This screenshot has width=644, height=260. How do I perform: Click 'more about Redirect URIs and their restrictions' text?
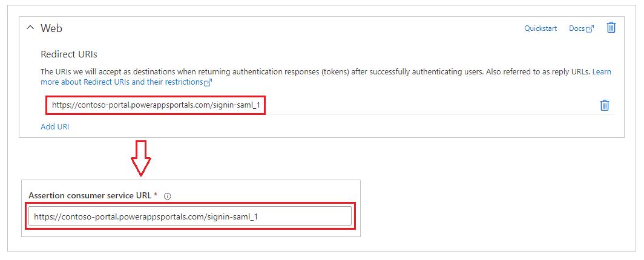122,82
